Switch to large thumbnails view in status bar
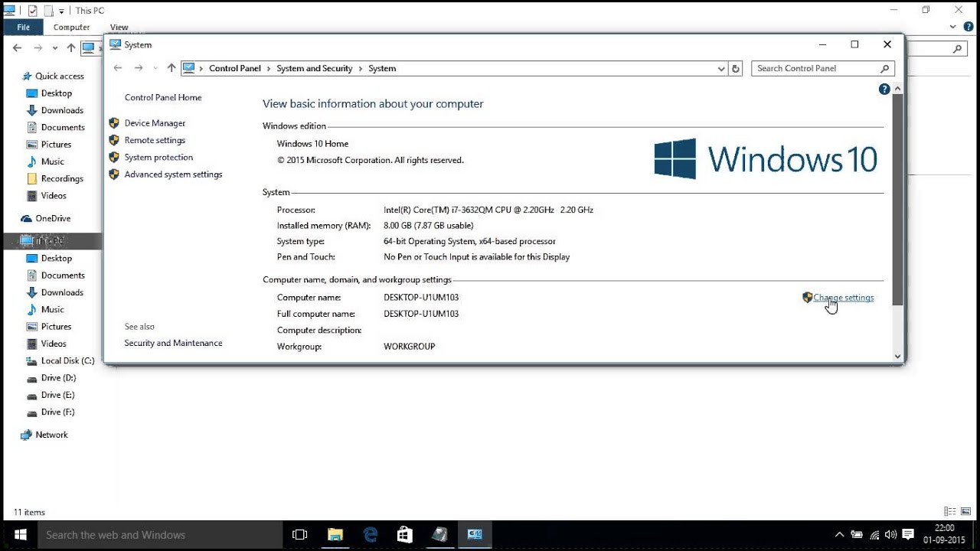 coord(966,512)
